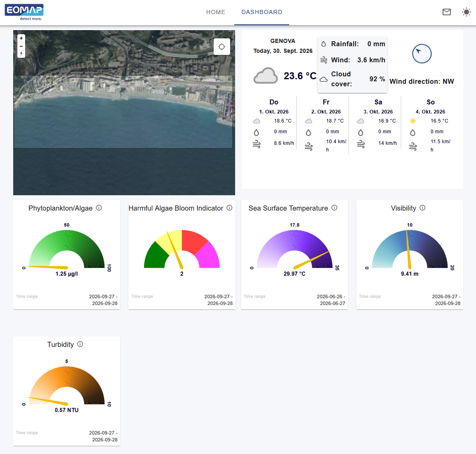Click the cloud icon for Do 1. Okt.
This screenshot has width=476, height=454.
257,121
